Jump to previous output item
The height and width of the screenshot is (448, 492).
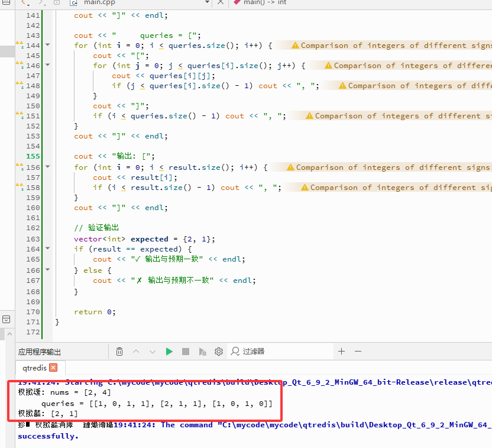pyautogui.click(x=136, y=352)
